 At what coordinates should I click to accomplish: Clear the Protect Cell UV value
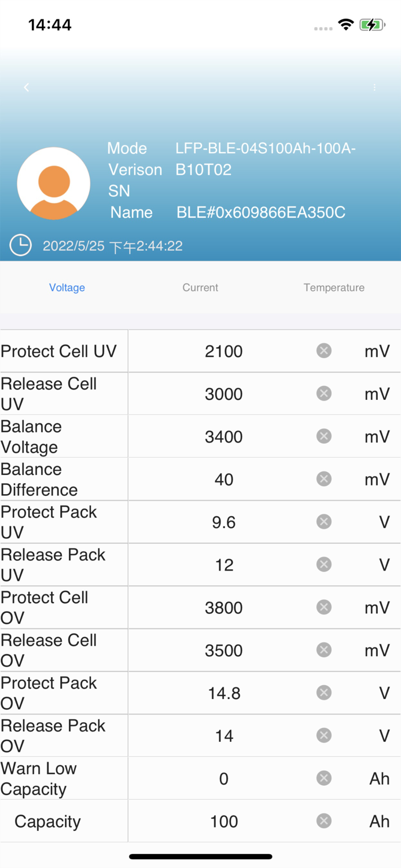[323, 351]
